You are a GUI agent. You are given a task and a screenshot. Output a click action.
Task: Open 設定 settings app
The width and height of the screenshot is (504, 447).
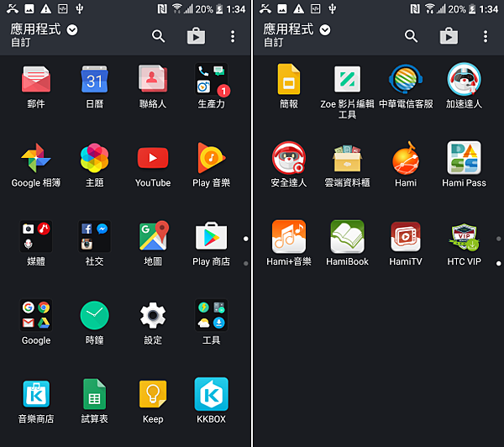coord(153,315)
